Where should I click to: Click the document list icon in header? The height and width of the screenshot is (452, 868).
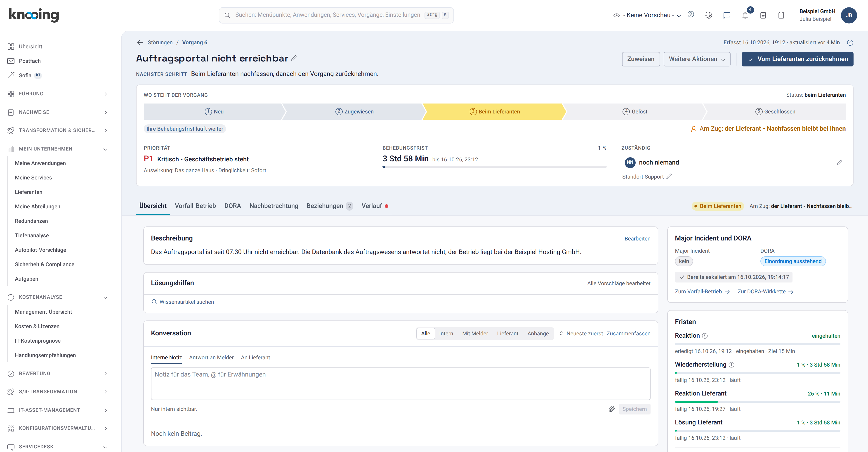click(x=763, y=15)
